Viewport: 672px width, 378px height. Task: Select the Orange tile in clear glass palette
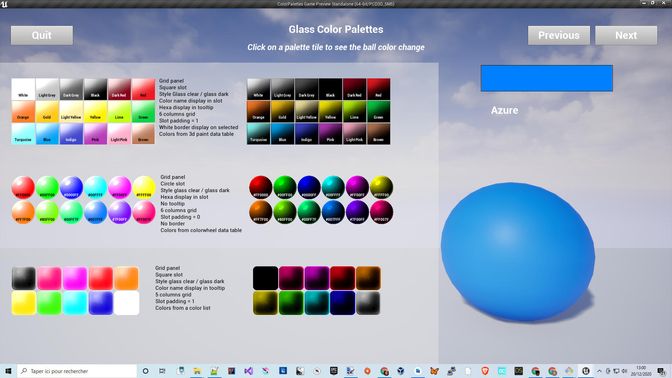tap(23, 111)
